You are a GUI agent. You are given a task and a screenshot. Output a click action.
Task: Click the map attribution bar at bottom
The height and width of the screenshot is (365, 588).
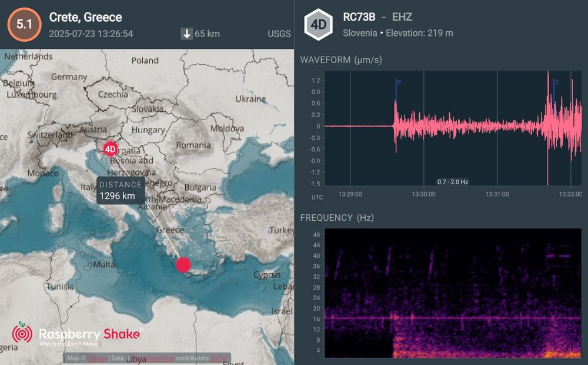[147, 359]
